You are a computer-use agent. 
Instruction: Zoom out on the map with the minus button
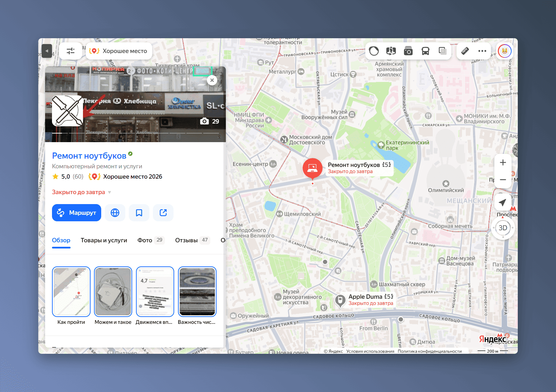click(x=503, y=180)
